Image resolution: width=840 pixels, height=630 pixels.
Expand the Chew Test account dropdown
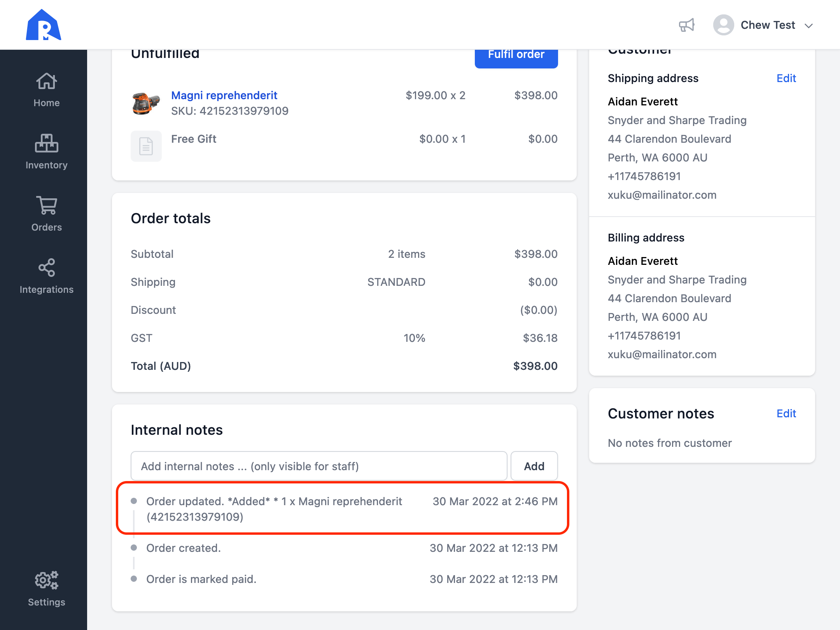point(809,26)
